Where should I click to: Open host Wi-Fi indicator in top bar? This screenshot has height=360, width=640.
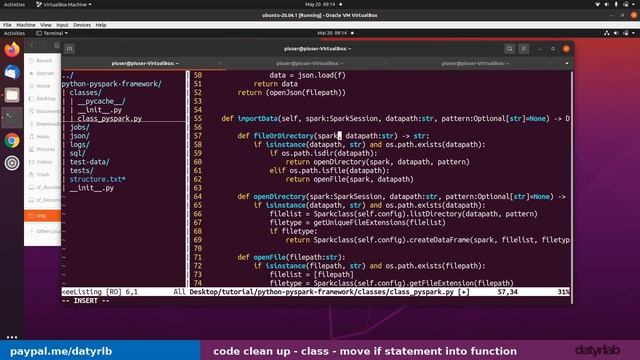click(598, 4)
